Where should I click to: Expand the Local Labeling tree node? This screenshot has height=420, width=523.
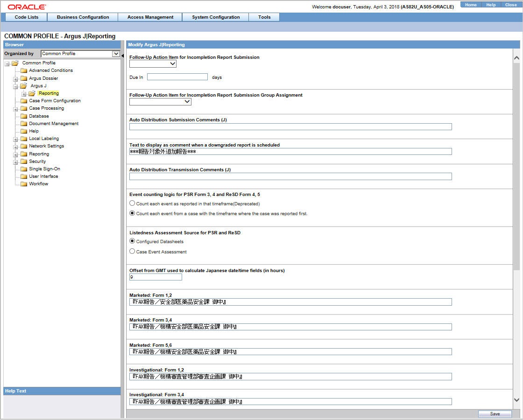15,140
